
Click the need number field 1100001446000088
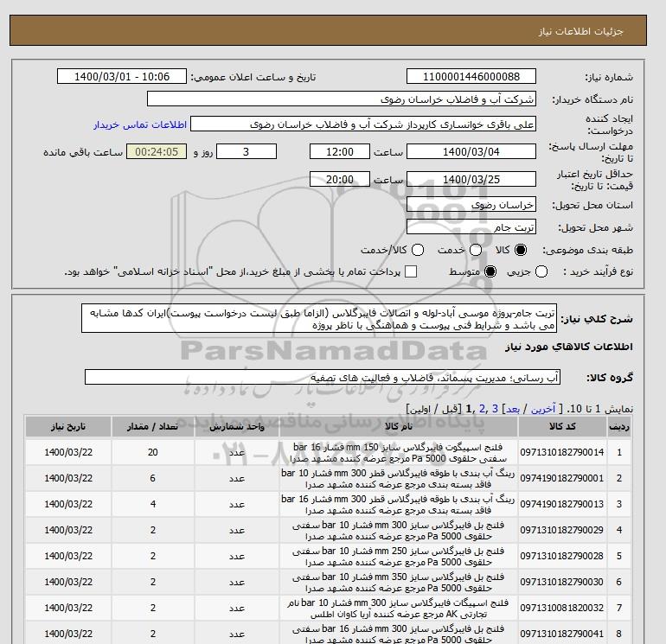[471, 76]
